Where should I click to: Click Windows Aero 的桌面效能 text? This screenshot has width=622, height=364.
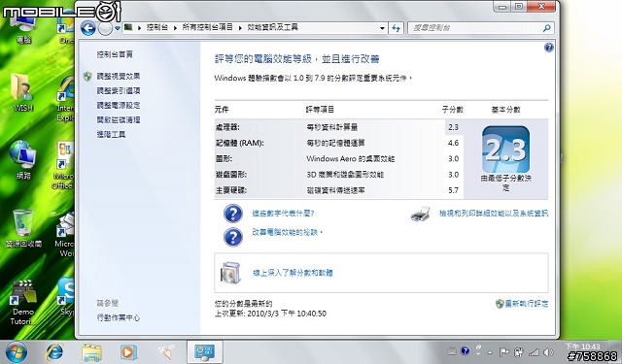pyautogui.click(x=350, y=159)
